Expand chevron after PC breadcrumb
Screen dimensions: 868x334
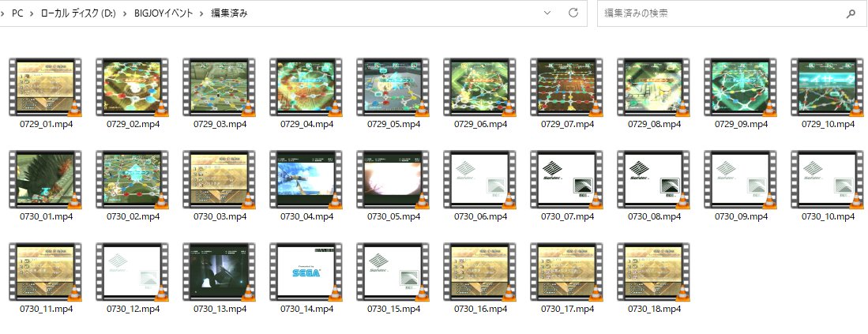pyautogui.click(x=32, y=14)
